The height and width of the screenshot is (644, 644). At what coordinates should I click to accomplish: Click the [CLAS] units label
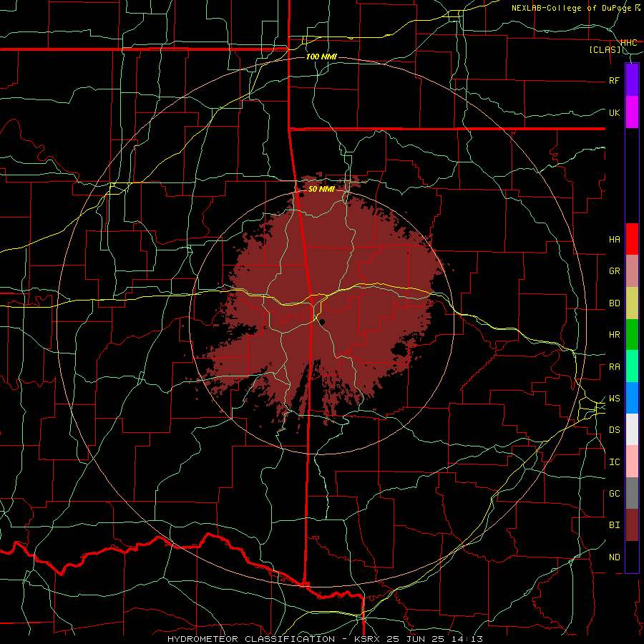[x=605, y=50]
